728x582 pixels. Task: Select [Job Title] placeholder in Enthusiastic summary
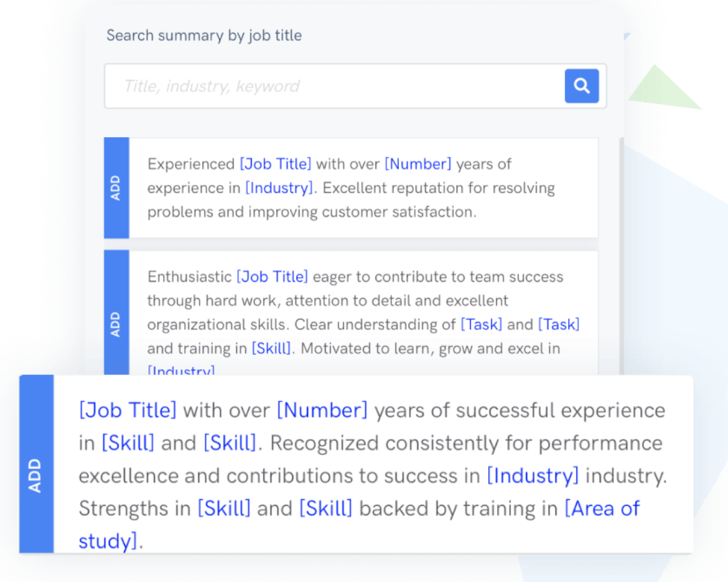pos(272,277)
